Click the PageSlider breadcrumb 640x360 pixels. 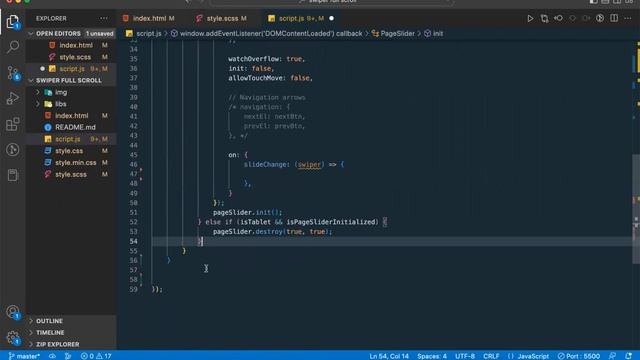tap(397, 33)
